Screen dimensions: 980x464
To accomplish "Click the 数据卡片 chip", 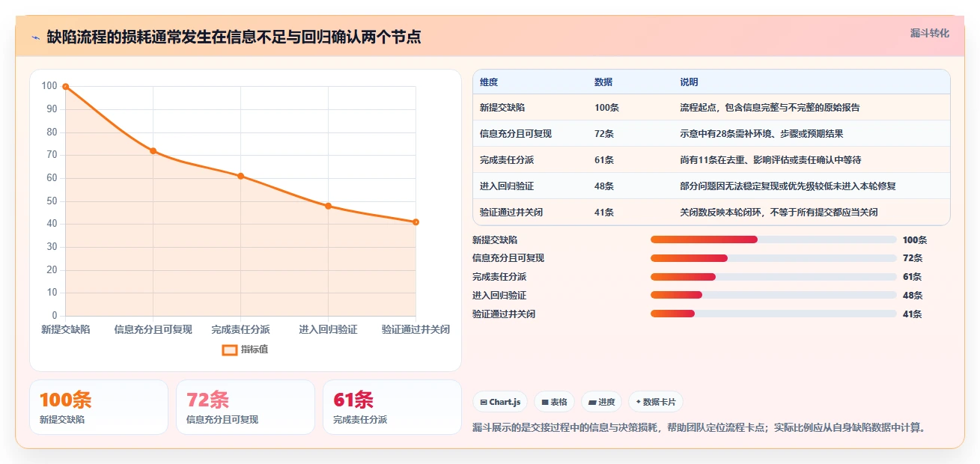I will point(656,402).
